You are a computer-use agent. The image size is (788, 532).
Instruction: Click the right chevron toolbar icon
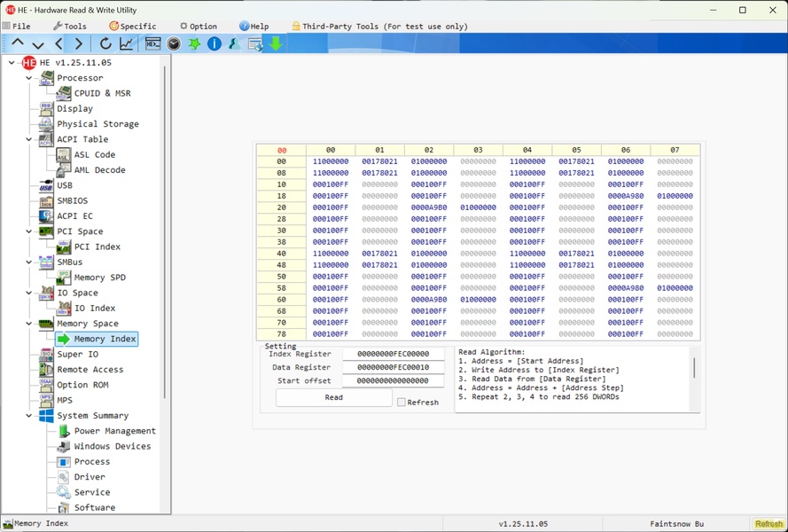[x=79, y=43]
